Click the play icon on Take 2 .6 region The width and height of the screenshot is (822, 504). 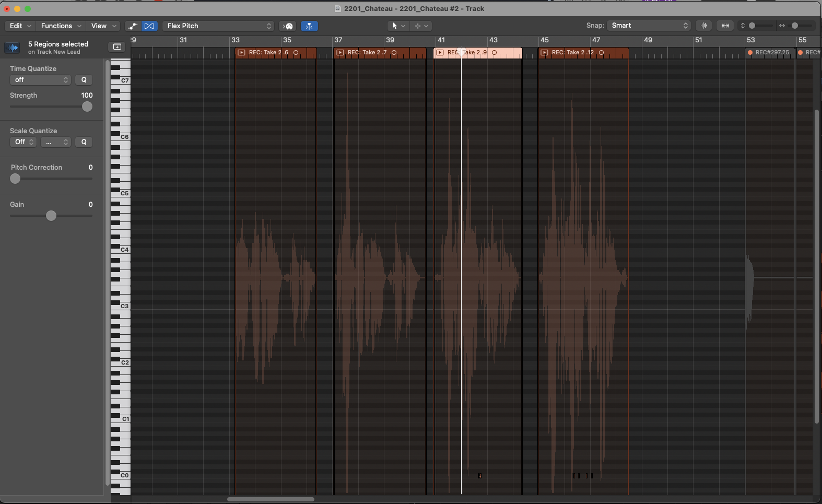point(241,53)
